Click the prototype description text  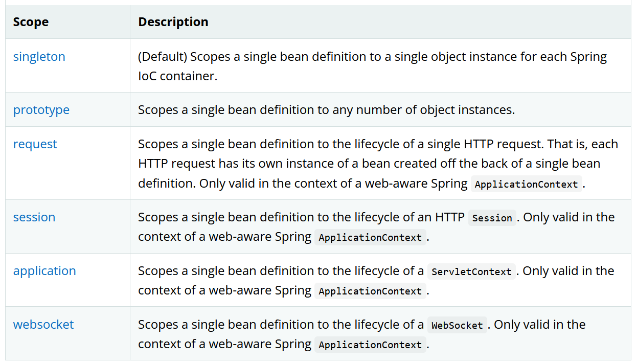326,110
